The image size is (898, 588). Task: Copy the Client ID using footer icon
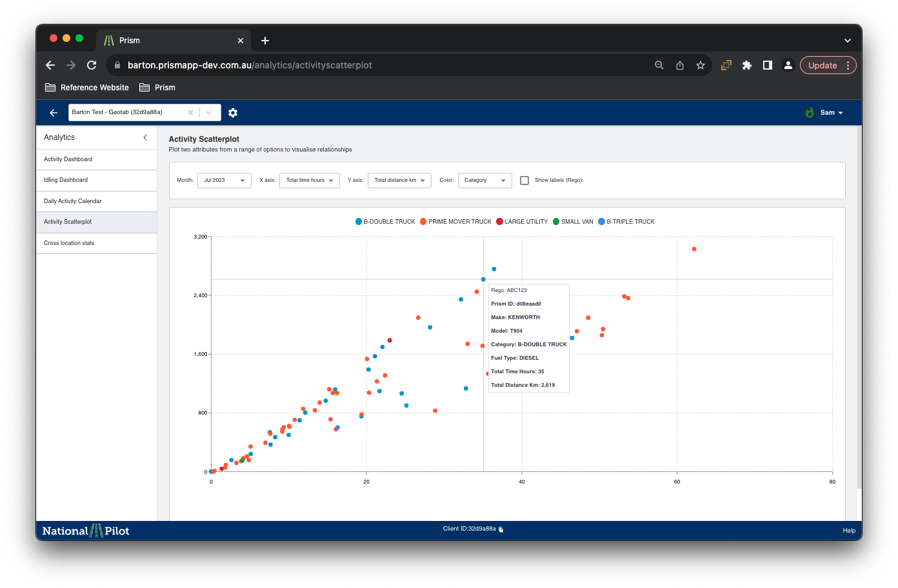[501, 529]
